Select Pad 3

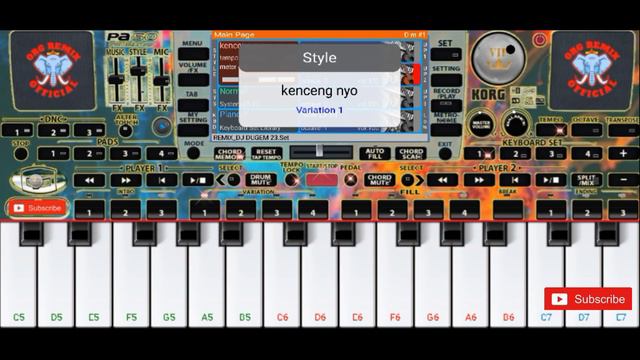(125, 154)
